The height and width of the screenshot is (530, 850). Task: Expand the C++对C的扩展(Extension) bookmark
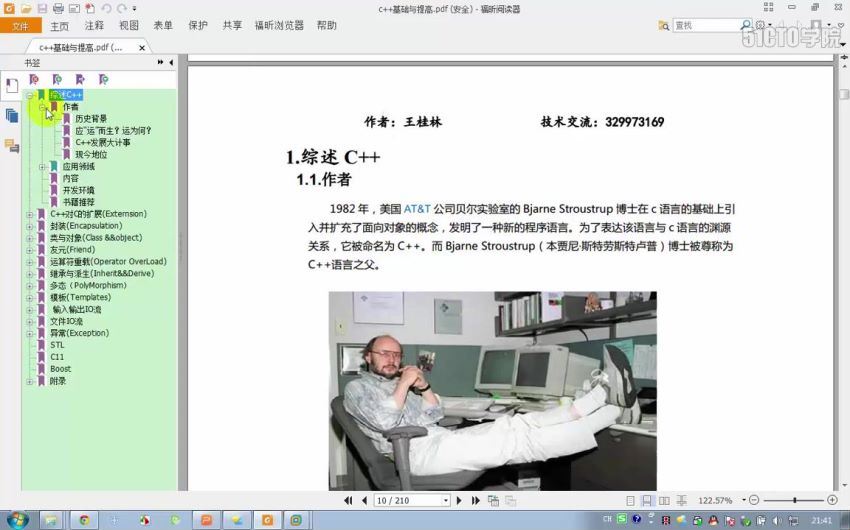30,215
